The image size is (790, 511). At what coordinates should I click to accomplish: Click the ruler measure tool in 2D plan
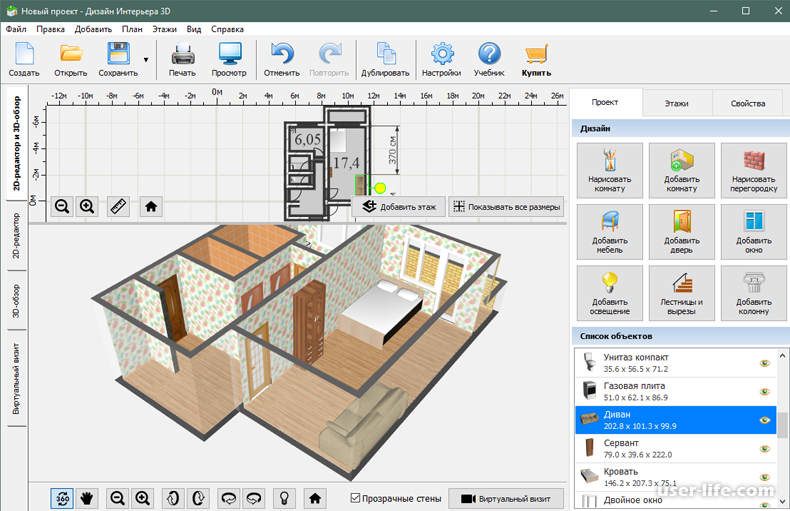coord(119,206)
